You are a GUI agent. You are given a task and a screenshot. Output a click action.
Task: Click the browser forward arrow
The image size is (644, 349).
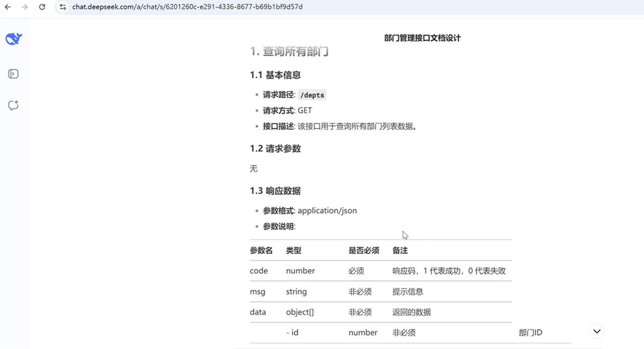coord(25,7)
